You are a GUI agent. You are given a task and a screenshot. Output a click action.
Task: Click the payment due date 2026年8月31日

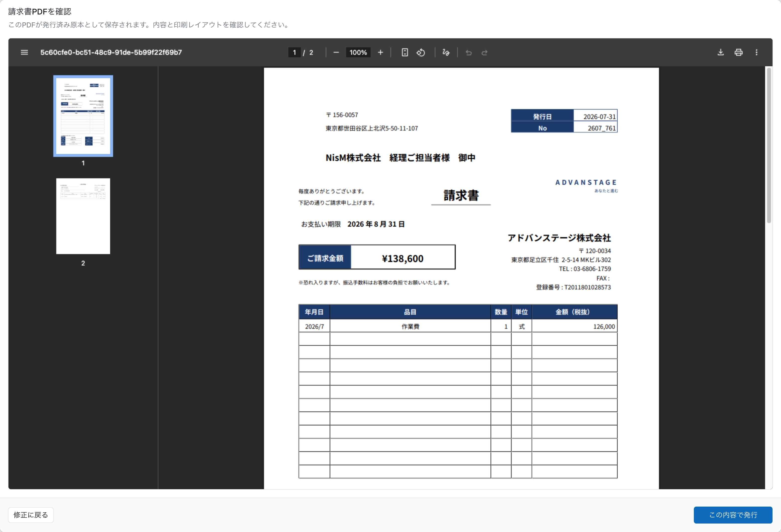click(376, 224)
